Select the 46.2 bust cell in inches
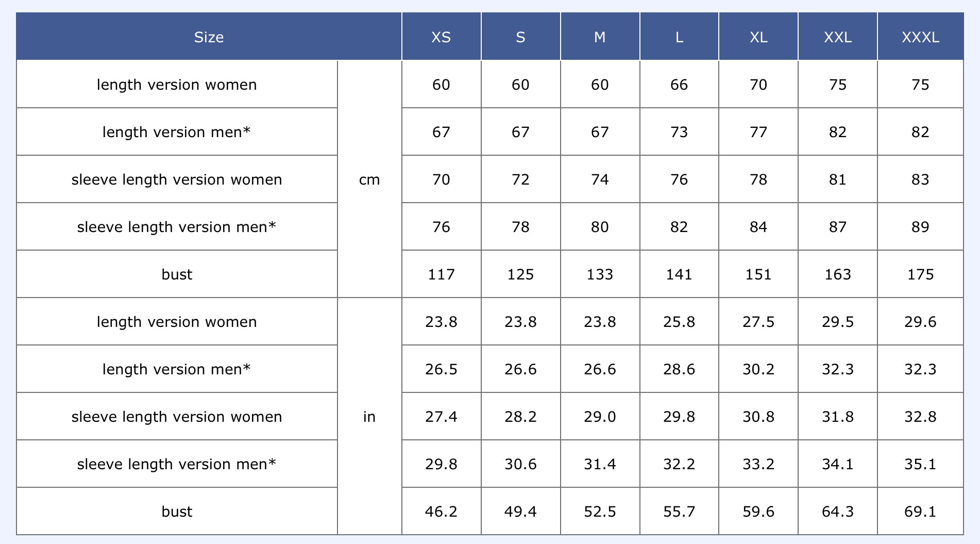The width and height of the screenshot is (980, 544). (x=441, y=512)
